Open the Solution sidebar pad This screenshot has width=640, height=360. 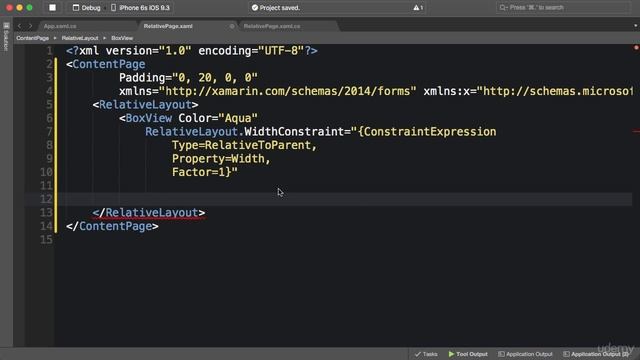6,37
